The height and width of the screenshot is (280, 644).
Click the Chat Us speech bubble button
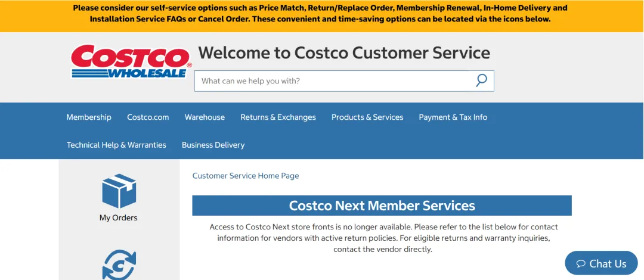pos(601,263)
